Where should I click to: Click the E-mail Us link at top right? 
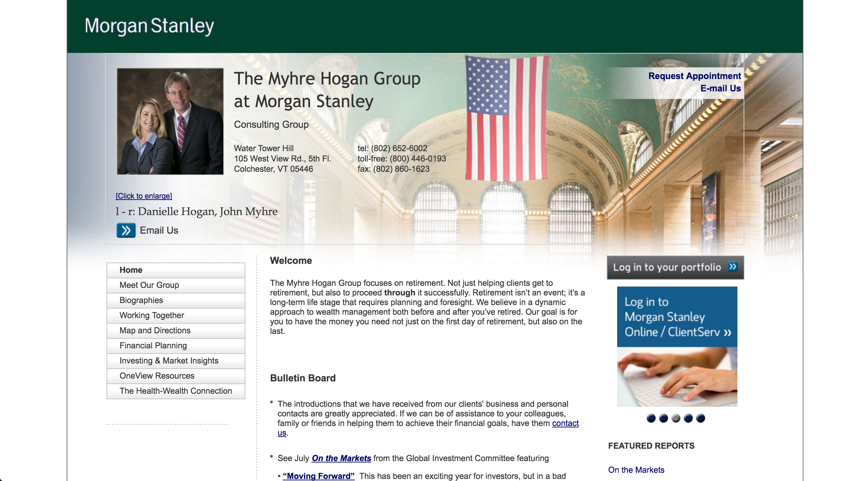click(x=721, y=88)
